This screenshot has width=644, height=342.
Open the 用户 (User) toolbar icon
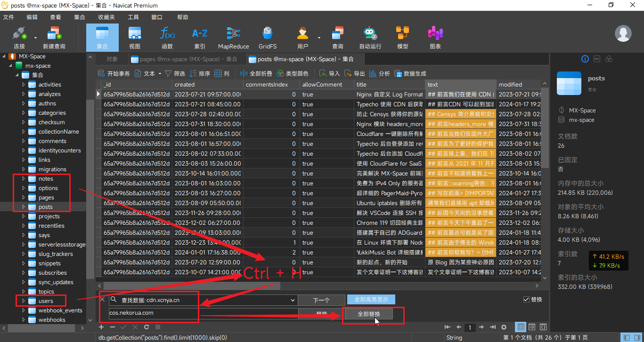point(302,37)
